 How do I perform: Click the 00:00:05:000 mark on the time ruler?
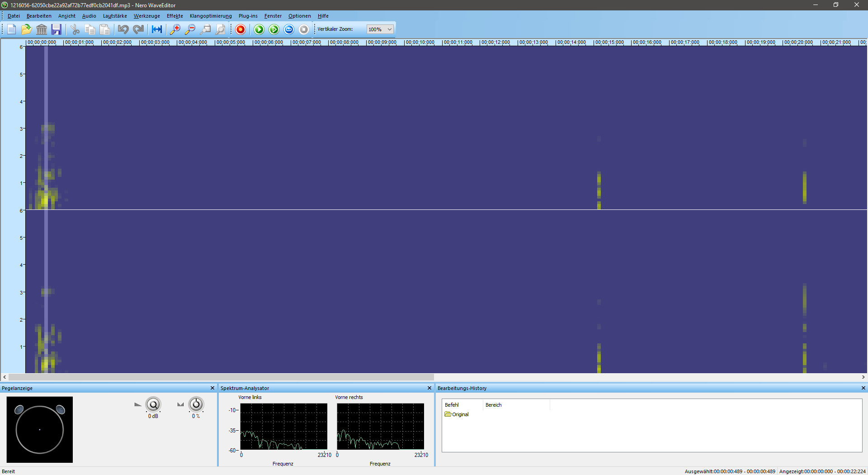coord(231,43)
